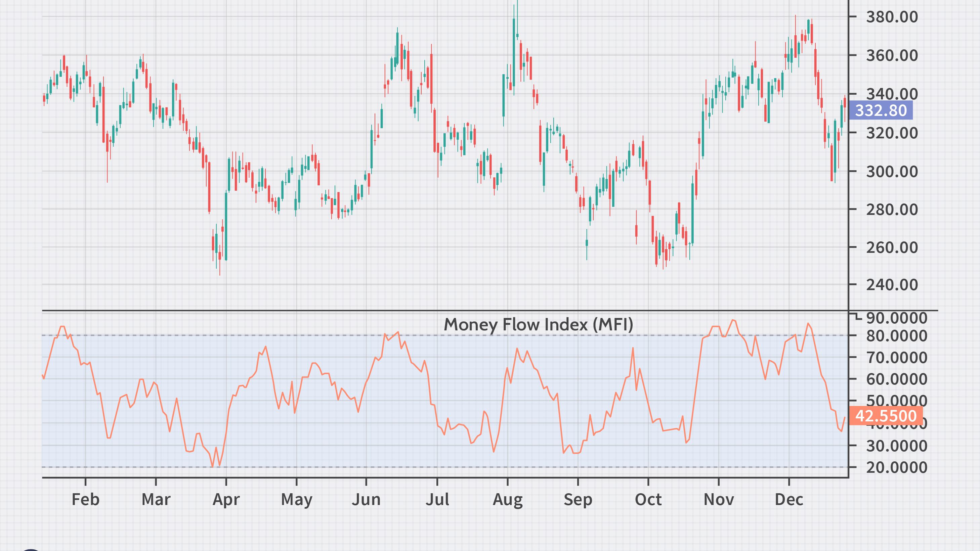Viewport: 980px width, 551px height.
Task: Select the Sep month marker
Action: click(578, 499)
